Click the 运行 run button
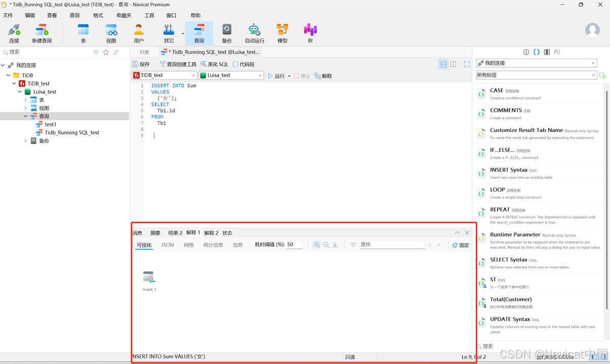Viewport: 610px width, 364px height. pos(276,76)
